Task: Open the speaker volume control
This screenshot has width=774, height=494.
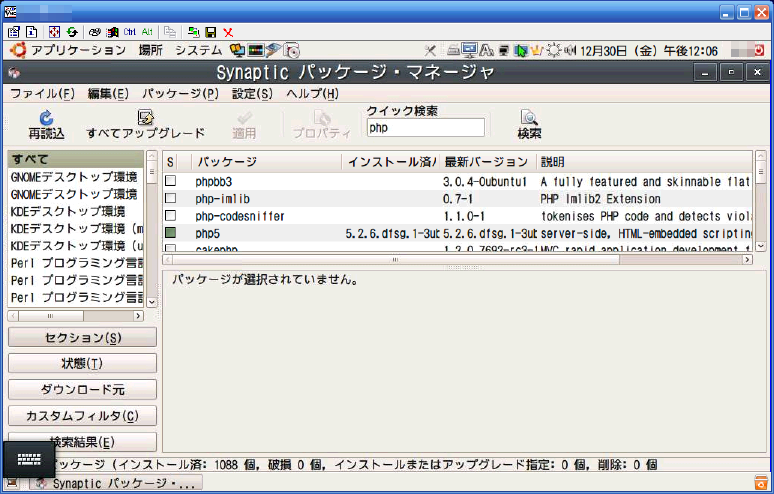Action: pos(570,50)
